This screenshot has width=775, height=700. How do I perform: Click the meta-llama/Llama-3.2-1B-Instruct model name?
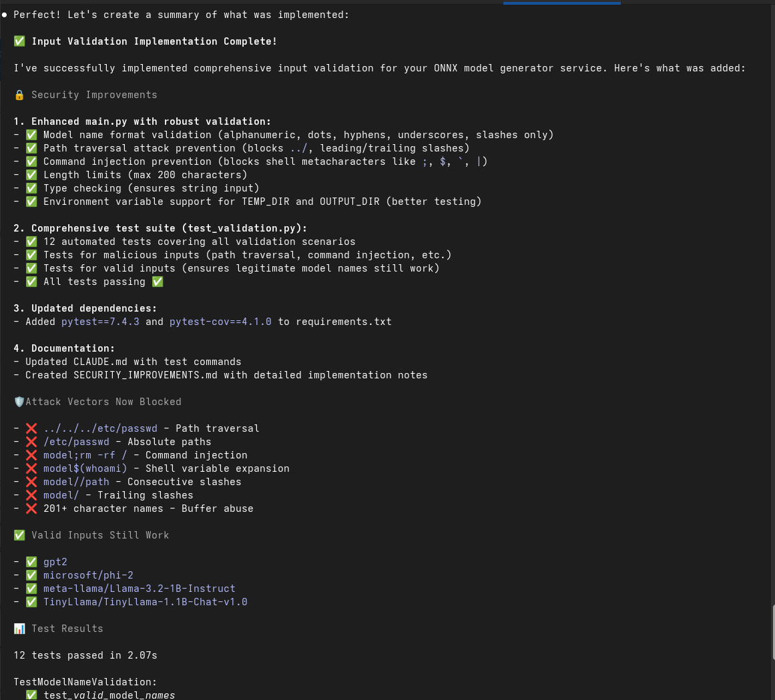point(139,589)
